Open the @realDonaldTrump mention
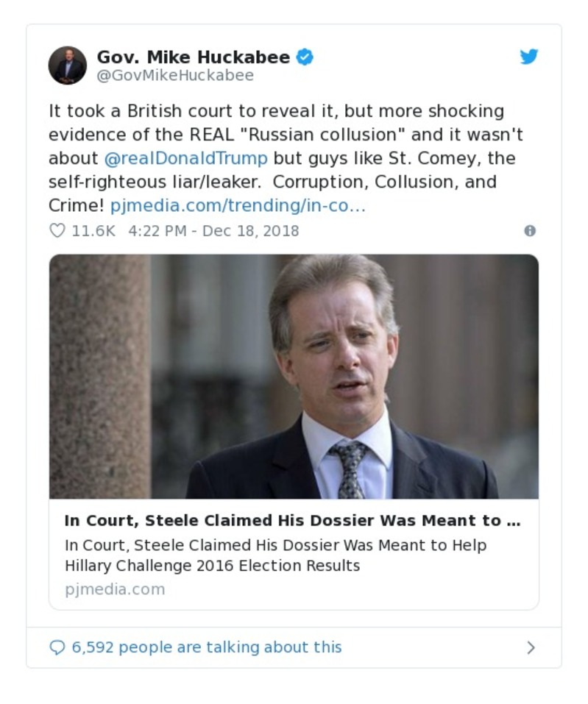 pos(185,159)
